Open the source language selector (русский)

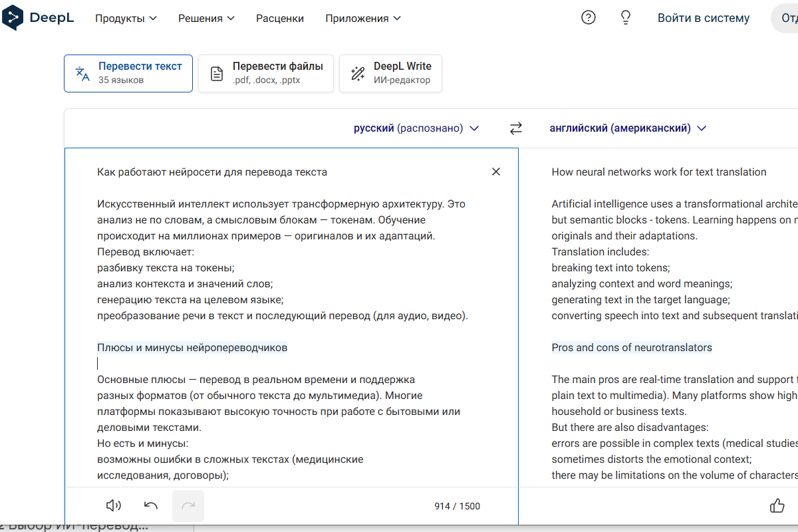tap(416, 128)
